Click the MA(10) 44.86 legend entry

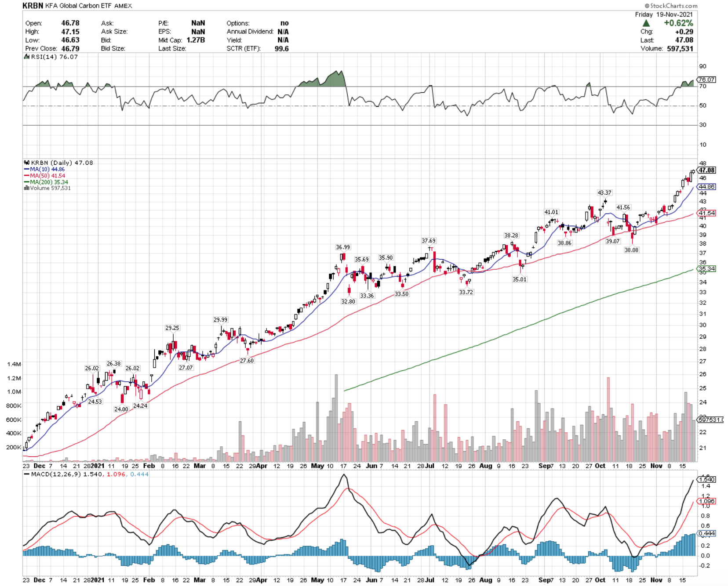tap(44, 169)
